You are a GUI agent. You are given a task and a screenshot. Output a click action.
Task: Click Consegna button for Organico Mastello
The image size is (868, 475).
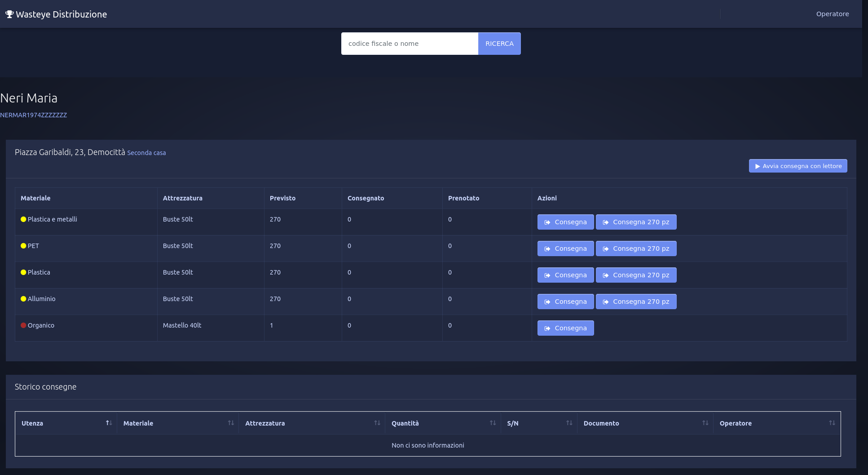tap(565, 328)
